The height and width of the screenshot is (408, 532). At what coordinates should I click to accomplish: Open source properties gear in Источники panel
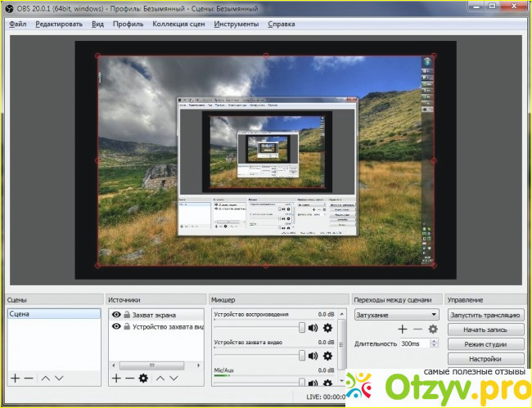coord(143,378)
